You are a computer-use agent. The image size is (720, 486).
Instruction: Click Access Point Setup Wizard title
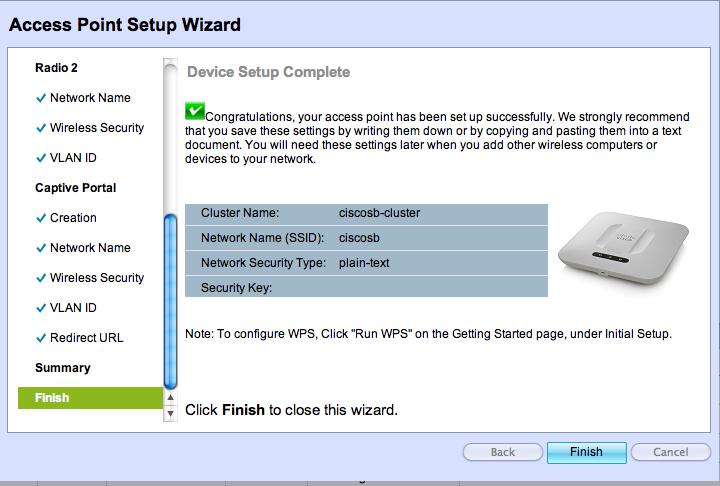tap(125, 25)
